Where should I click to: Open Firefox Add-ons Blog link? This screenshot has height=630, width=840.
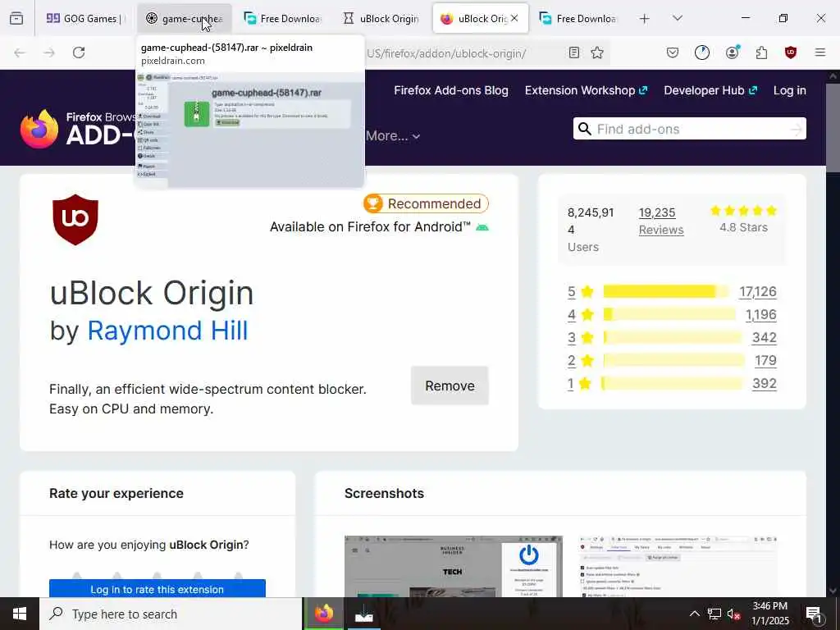point(451,90)
